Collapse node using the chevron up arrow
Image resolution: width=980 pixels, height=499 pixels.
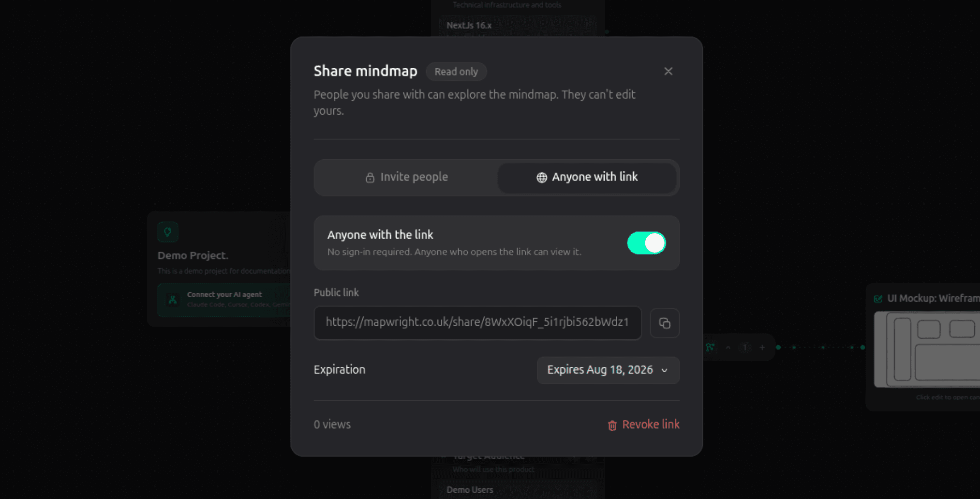pos(728,347)
